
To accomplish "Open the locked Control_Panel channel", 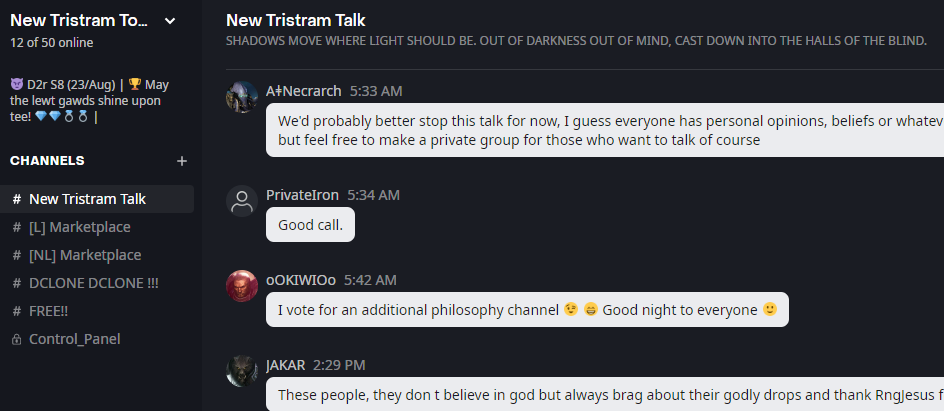I will tap(74, 339).
